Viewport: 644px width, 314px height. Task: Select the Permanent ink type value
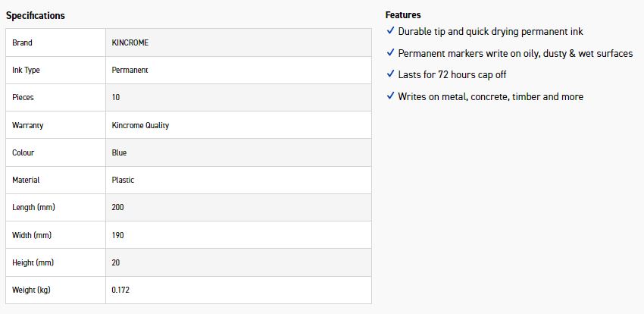[x=130, y=70]
